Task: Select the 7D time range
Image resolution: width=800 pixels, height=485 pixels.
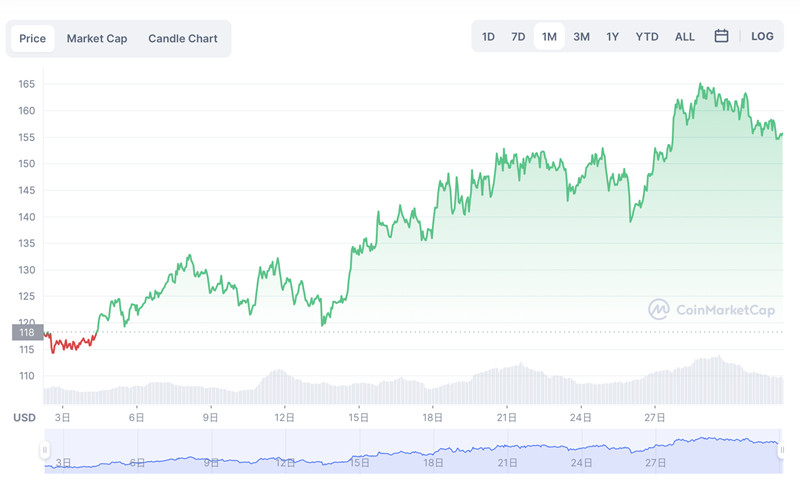Action: [518, 36]
